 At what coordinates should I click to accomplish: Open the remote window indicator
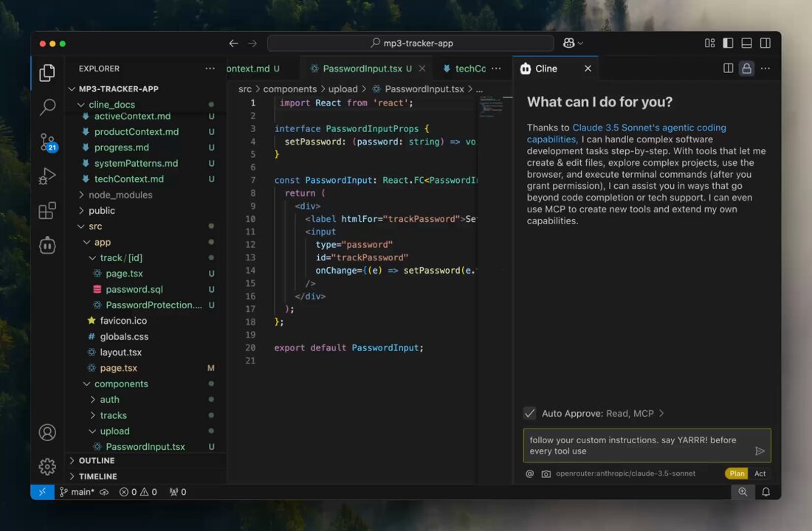[x=43, y=492]
